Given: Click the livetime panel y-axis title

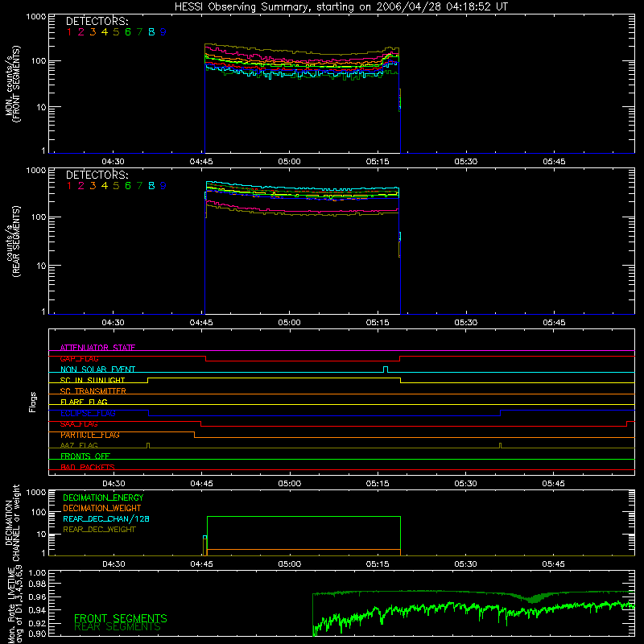Looking at the screenshot, I should click(15, 605).
